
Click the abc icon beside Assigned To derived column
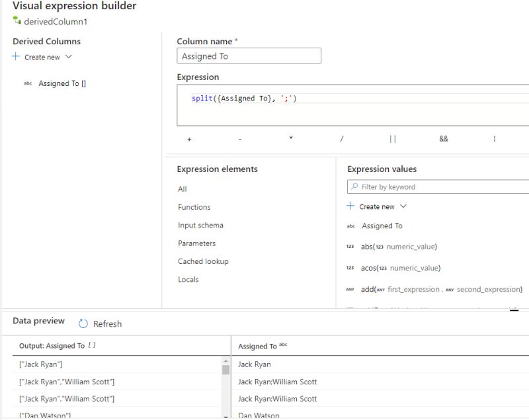pos(27,83)
